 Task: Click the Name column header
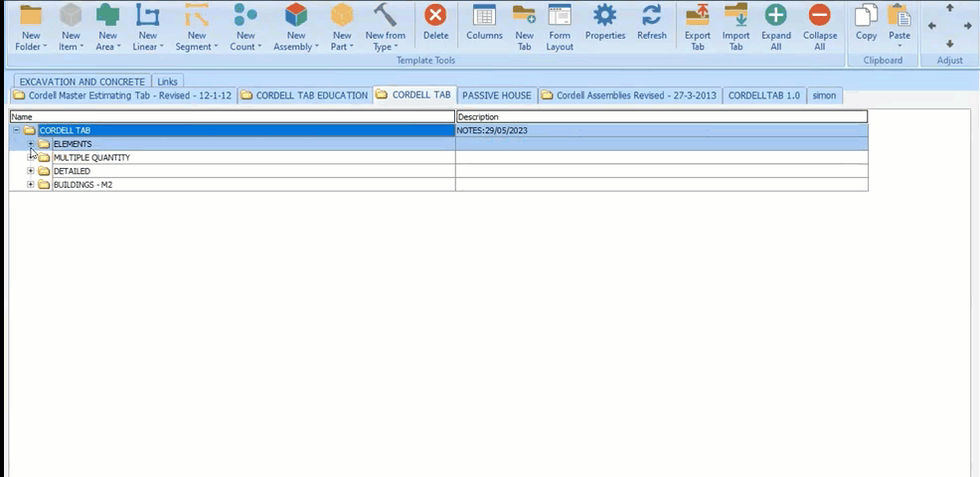click(x=233, y=117)
